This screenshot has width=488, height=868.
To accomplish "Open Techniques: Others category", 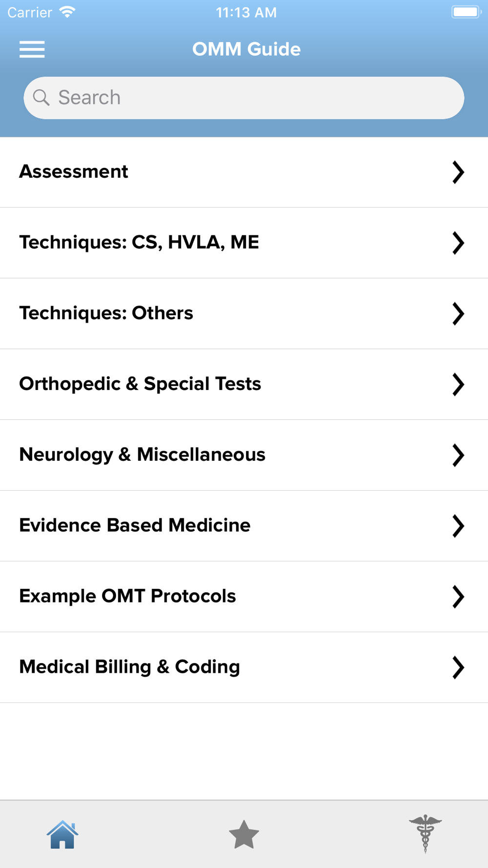I will [x=106, y=313].
